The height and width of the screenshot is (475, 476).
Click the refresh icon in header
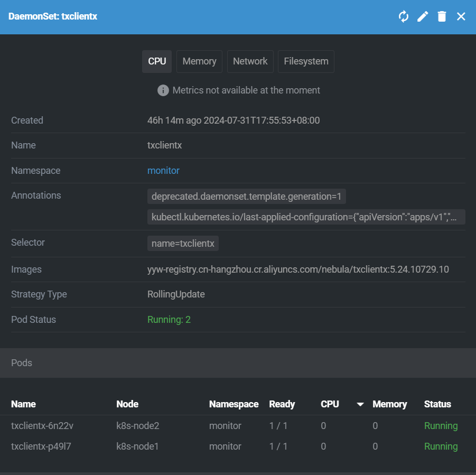pos(404,16)
